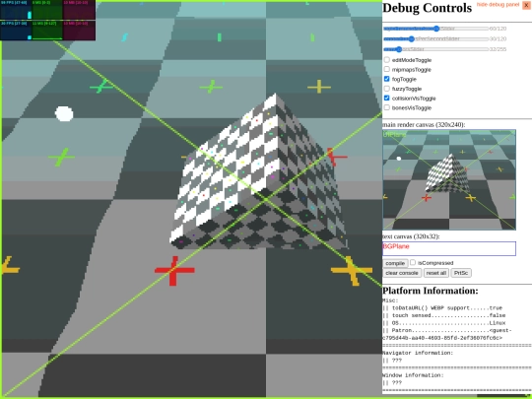
Task: Click the 'text canvas (320x32):' label
Action: tap(411, 236)
